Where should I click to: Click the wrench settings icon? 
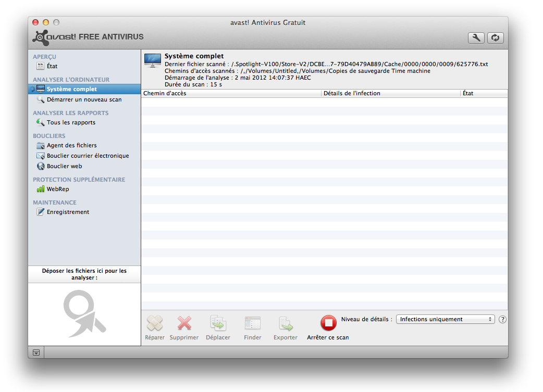click(x=476, y=37)
